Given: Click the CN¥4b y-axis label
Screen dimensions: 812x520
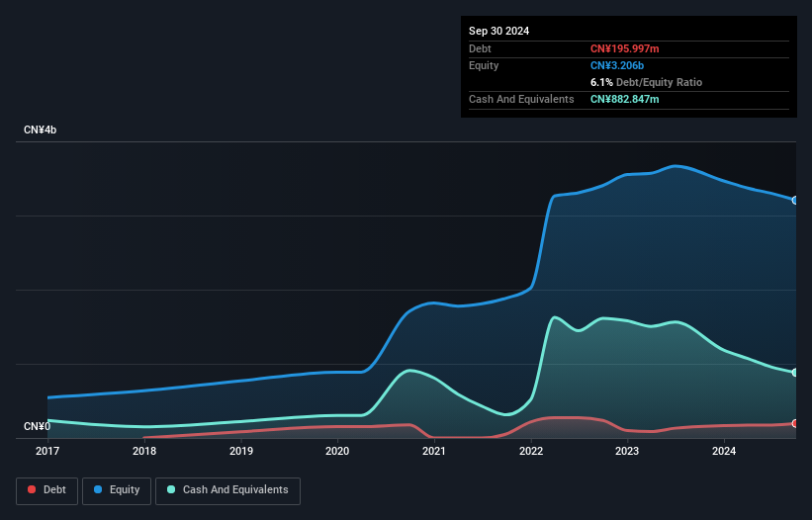Looking at the screenshot, I should [40, 130].
